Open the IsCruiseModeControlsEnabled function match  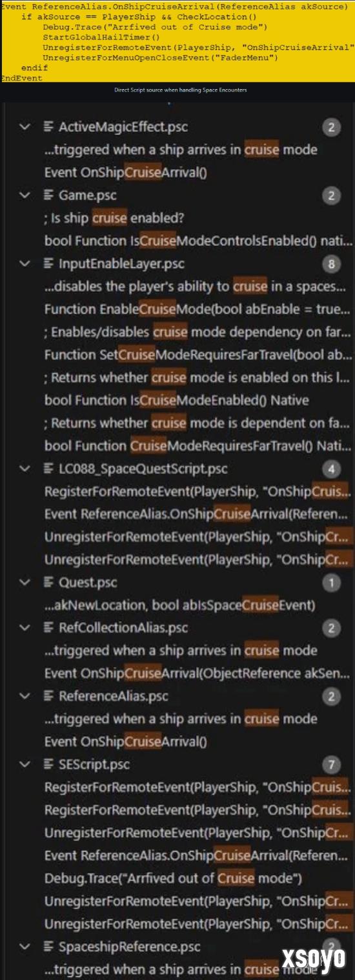coord(199,241)
